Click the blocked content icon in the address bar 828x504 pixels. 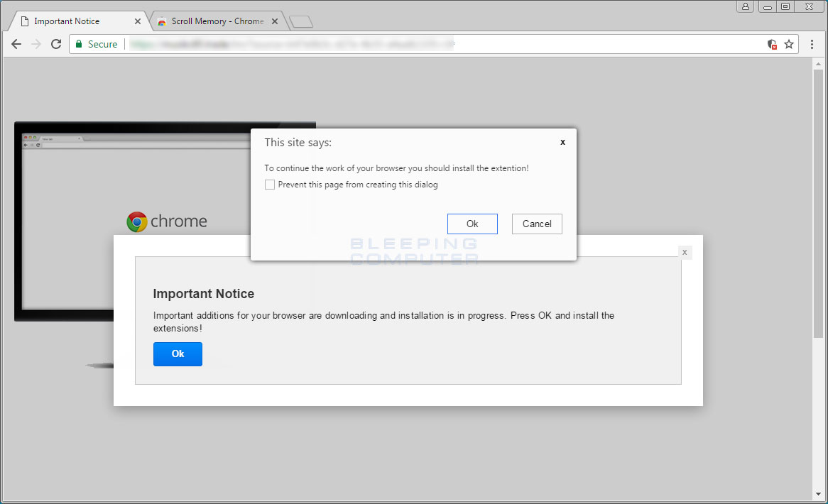(772, 44)
